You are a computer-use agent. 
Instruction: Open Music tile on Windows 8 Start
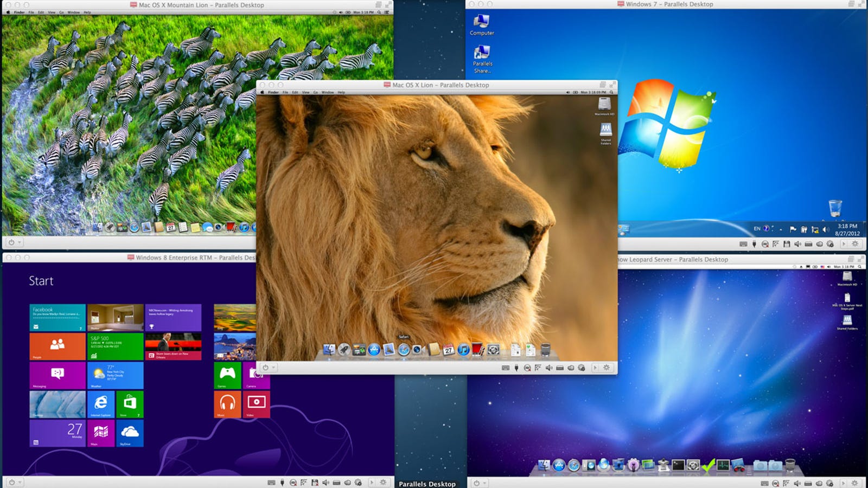(x=228, y=404)
